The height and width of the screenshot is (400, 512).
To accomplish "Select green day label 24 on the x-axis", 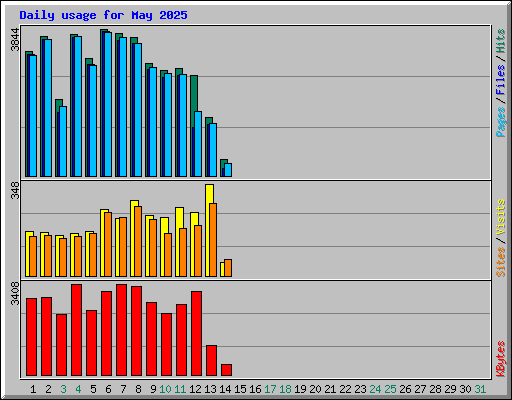I will 375,389.
